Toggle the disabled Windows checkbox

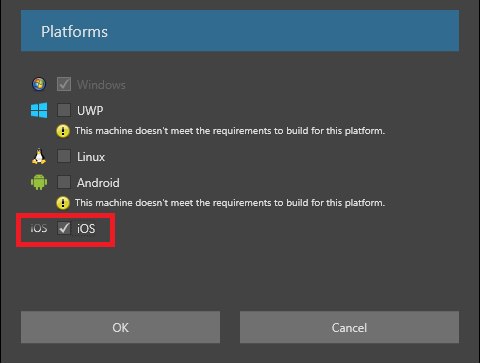tap(64, 84)
